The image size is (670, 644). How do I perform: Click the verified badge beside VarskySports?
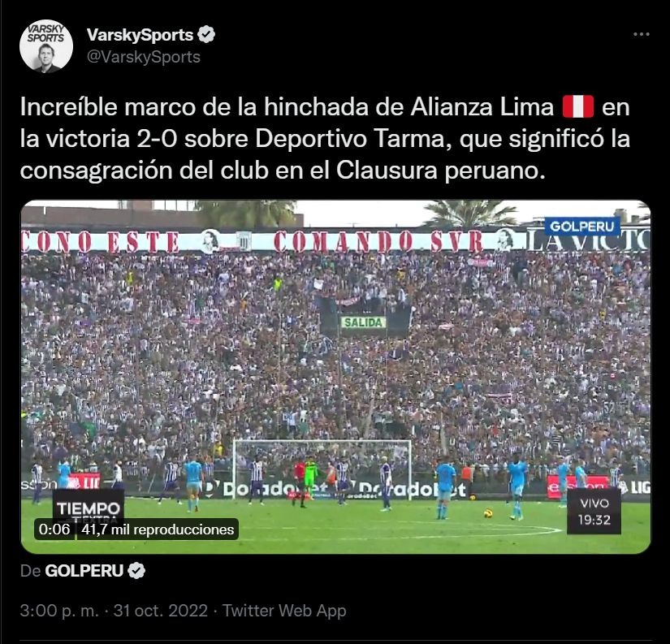pyautogui.click(x=206, y=35)
